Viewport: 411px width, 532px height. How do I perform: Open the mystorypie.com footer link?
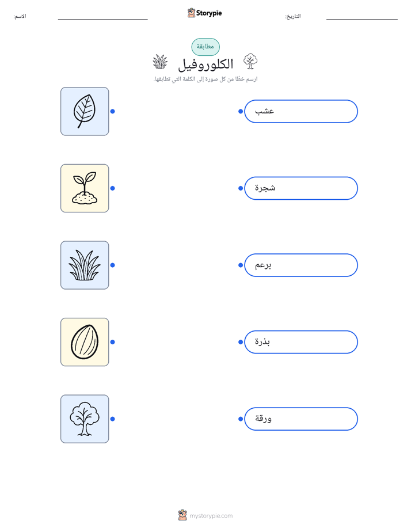(211, 516)
